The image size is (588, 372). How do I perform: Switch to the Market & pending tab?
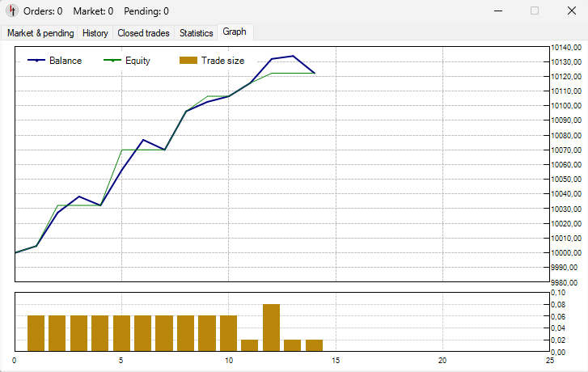40,33
